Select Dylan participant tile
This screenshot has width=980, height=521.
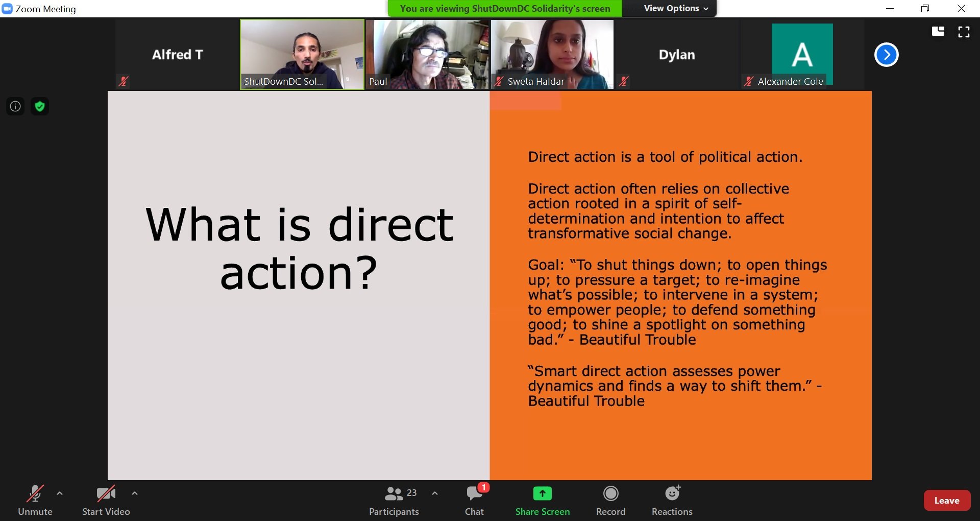pos(677,55)
